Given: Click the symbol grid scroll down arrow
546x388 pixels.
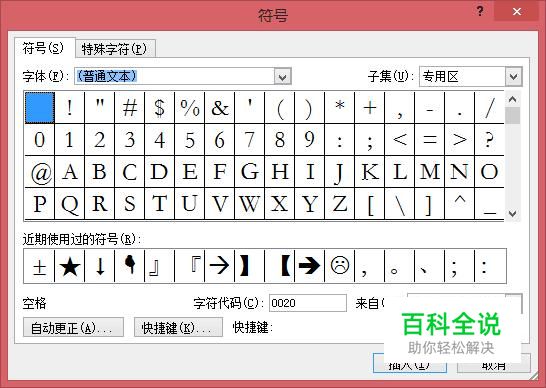Looking at the screenshot, I should [512, 213].
